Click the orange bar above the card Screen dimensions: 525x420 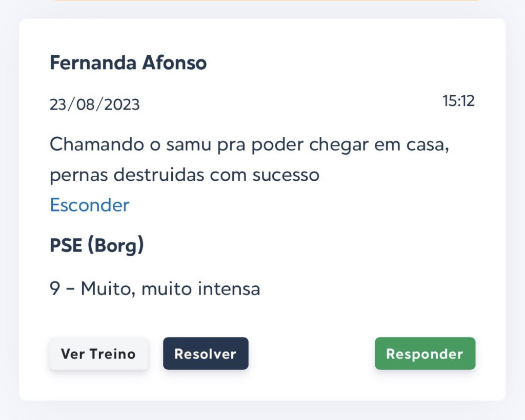click(267, 1)
